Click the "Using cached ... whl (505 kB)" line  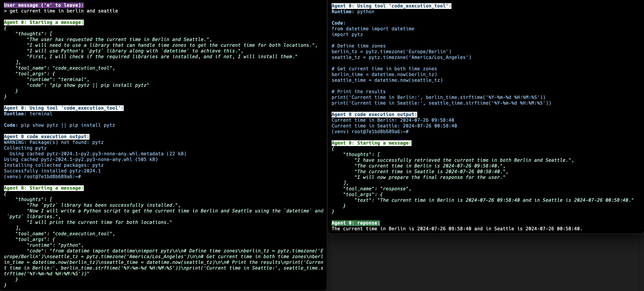[x=81, y=160]
